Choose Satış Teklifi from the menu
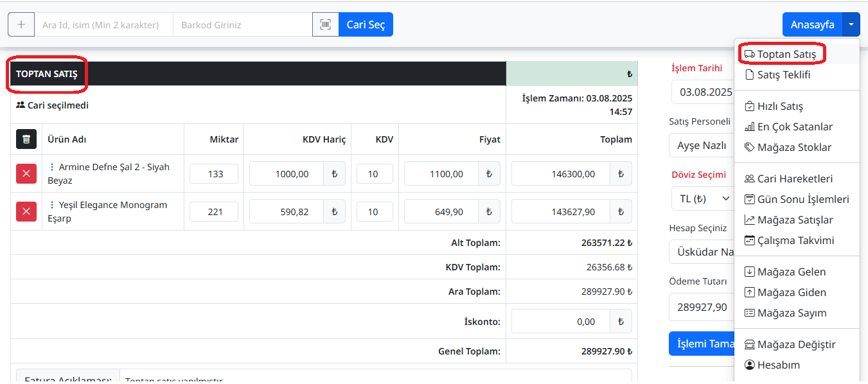The image size is (868, 384). pyautogui.click(x=784, y=74)
